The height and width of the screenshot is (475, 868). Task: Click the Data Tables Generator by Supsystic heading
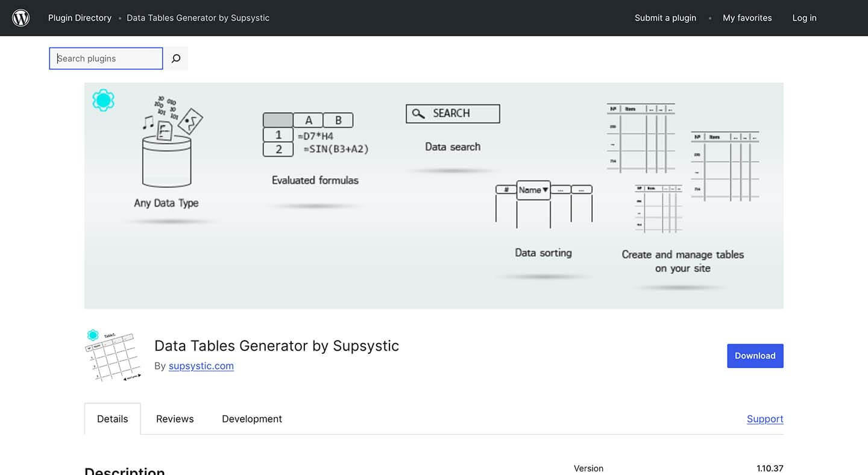(277, 346)
